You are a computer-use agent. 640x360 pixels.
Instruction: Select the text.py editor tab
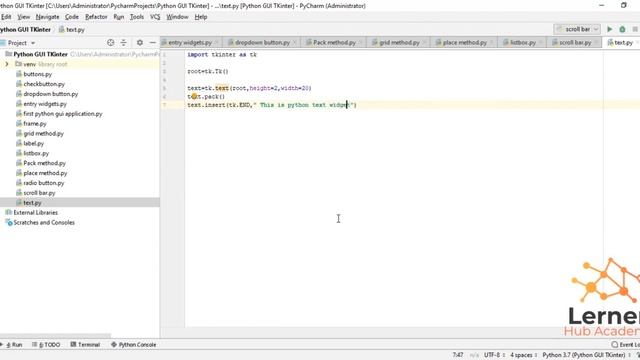coord(620,42)
